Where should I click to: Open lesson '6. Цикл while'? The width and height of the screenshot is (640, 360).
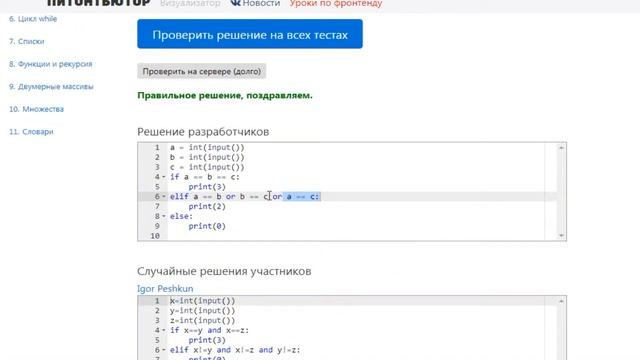click(33, 19)
